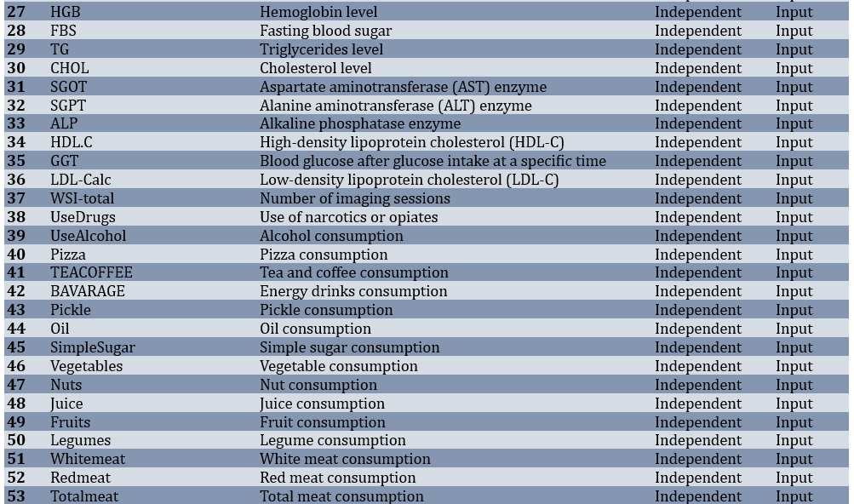Select the SGPT variable cell
Screen dimensions: 854x504
(x=68, y=106)
